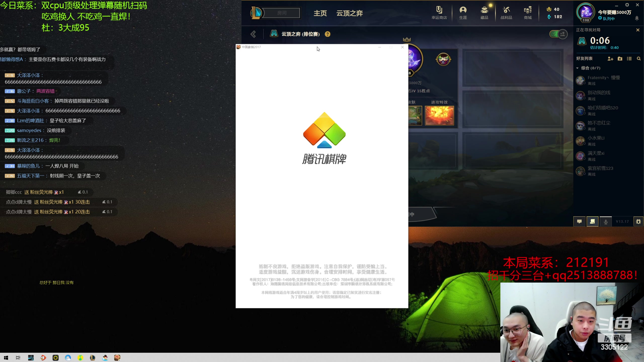This screenshot has height=362, width=644.
Task: Open the 幸运商店 lucky shop icon
Action: [439, 13]
